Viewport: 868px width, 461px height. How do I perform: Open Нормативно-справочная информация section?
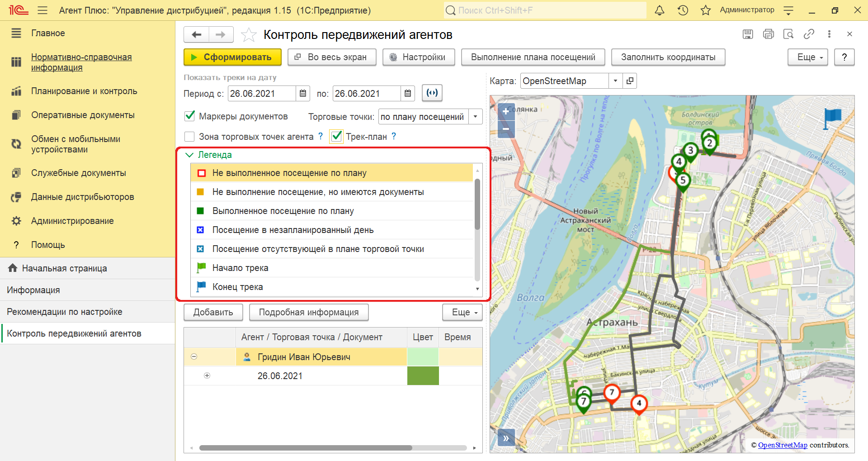pos(81,62)
